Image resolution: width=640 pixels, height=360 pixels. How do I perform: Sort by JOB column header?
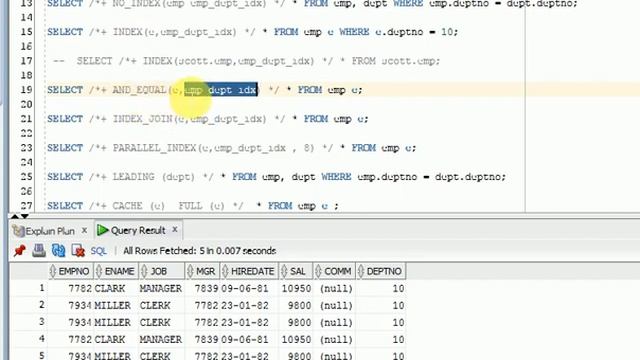pyautogui.click(x=162, y=271)
